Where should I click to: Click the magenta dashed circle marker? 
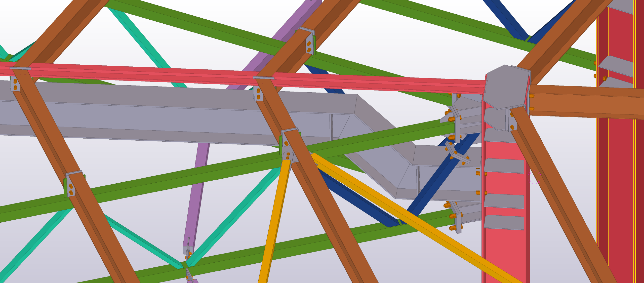pos(534,177)
